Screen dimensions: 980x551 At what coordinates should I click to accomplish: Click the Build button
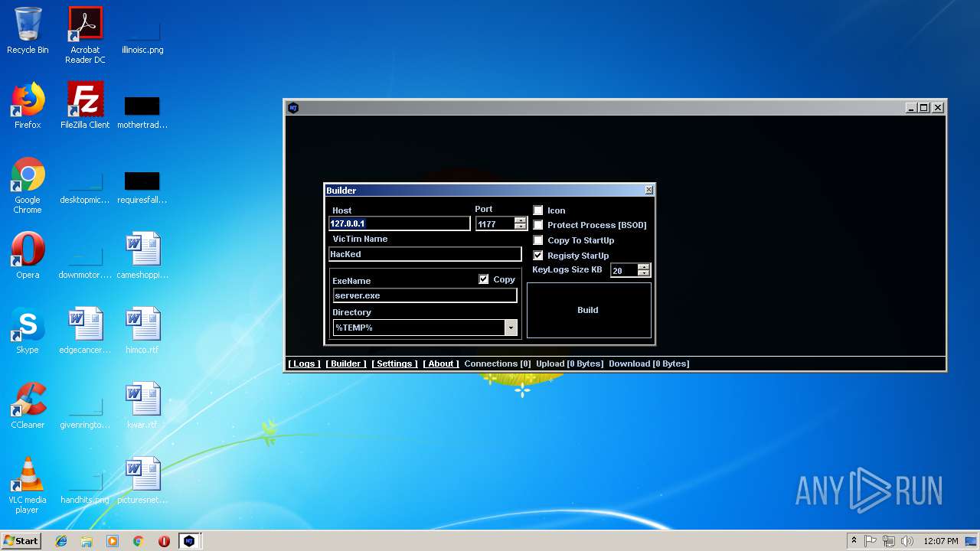pos(589,310)
